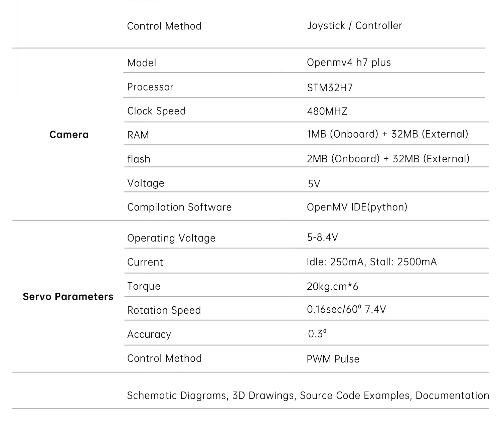This screenshot has width=501, height=448.
Task: Select the camera Voltage 5V value
Action: (x=314, y=184)
